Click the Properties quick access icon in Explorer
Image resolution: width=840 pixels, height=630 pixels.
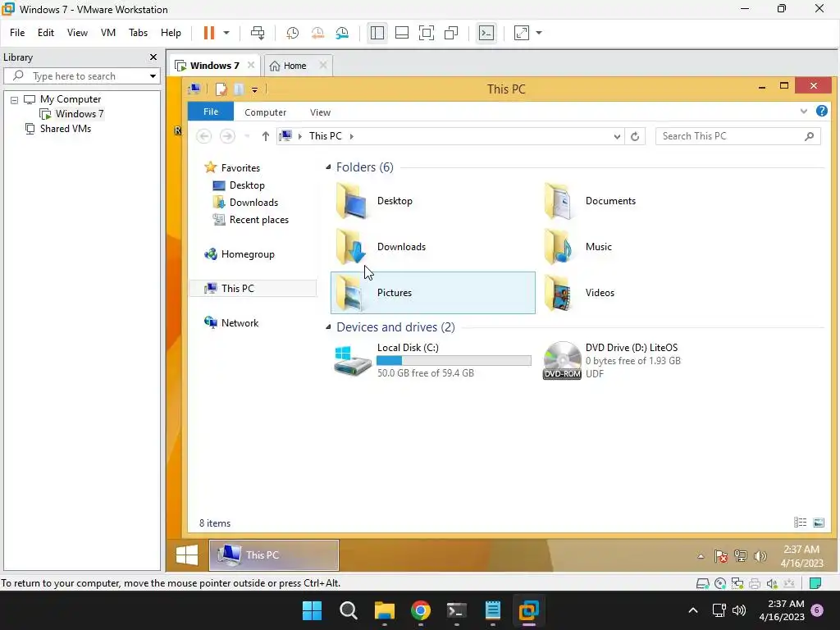pyautogui.click(x=221, y=89)
